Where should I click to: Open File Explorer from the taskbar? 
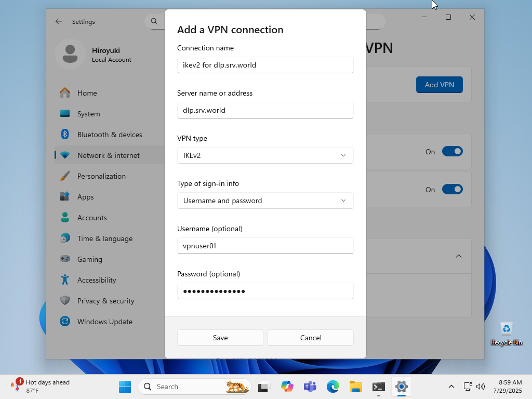click(x=356, y=387)
